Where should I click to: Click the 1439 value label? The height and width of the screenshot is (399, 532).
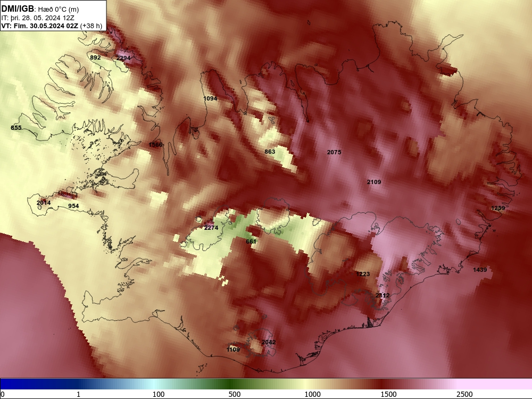[x=480, y=270]
